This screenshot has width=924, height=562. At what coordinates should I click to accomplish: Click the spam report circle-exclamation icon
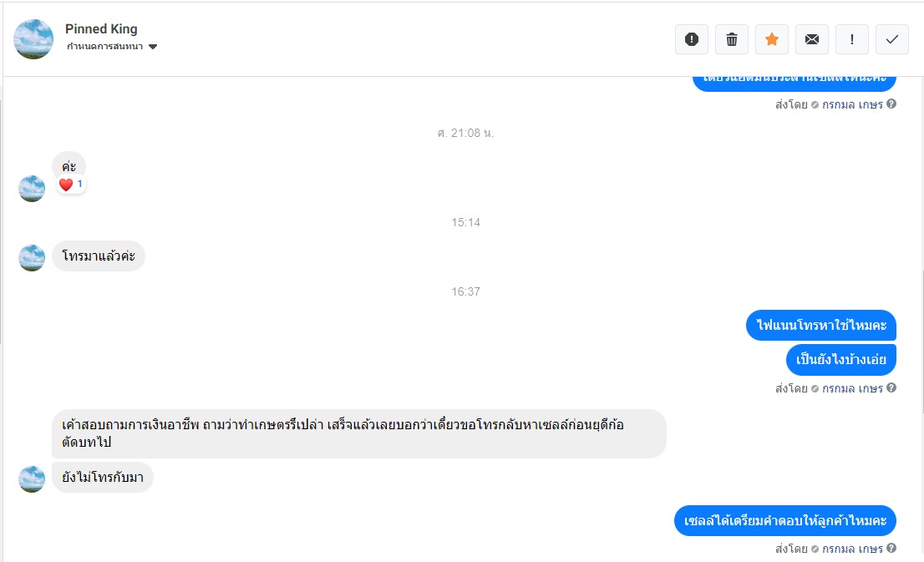691,39
